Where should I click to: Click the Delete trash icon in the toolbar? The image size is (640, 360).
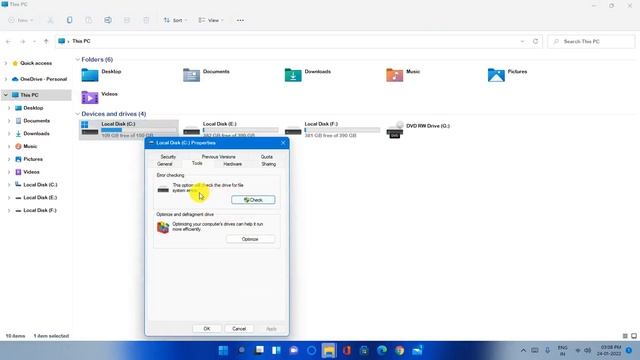(x=146, y=20)
